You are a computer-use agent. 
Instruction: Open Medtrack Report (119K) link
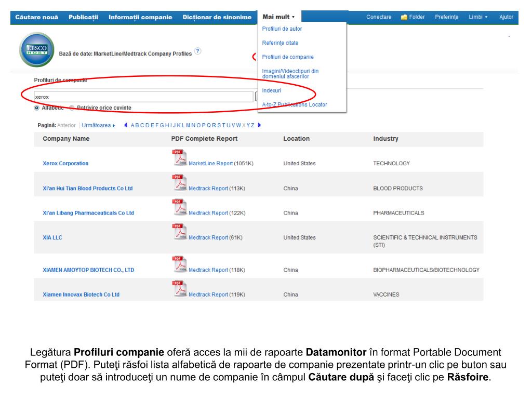point(208,295)
